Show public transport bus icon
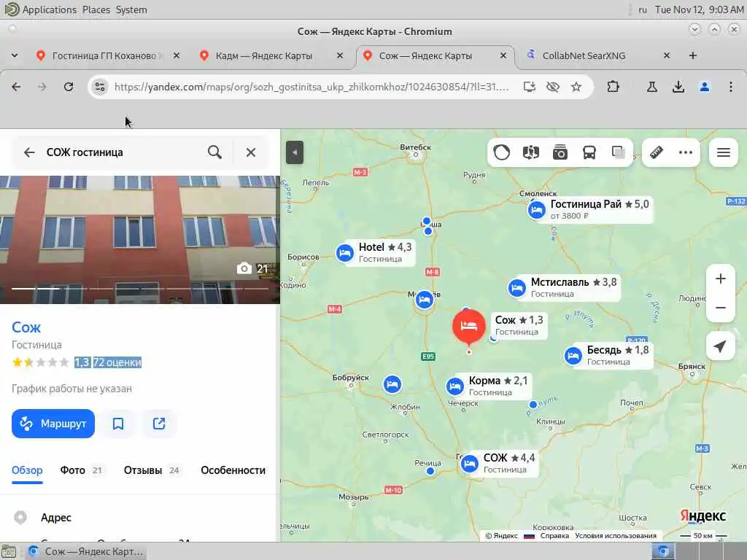 point(589,152)
